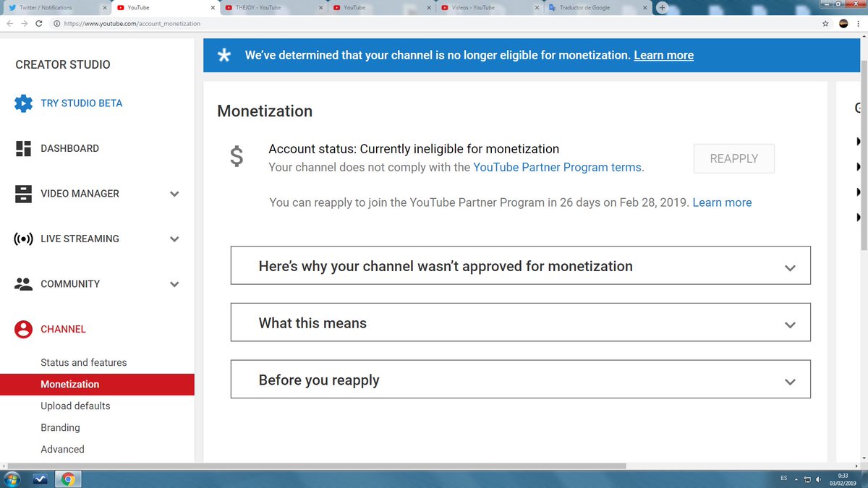Open Status and features in sidebar
Screen dimensions: 868x488
[83, 362]
